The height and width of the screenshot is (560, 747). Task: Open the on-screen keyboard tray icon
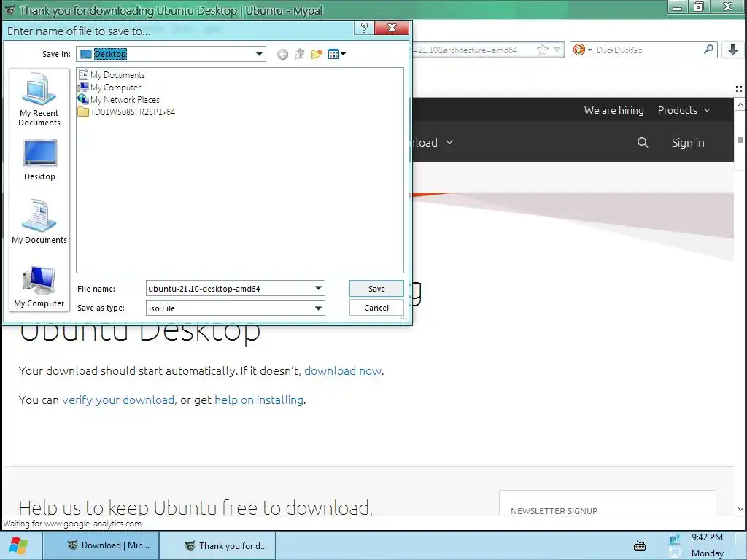[640, 545]
